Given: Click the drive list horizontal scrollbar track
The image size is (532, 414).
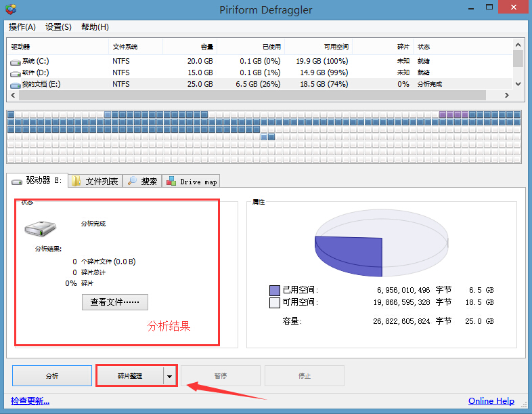Looking at the screenshot, I should [252, 95].
